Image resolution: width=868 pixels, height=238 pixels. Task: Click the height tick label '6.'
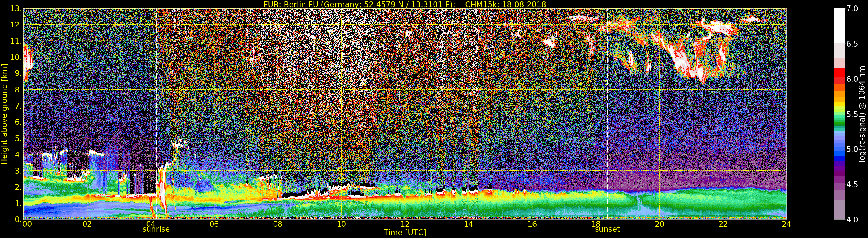(18, 122)
